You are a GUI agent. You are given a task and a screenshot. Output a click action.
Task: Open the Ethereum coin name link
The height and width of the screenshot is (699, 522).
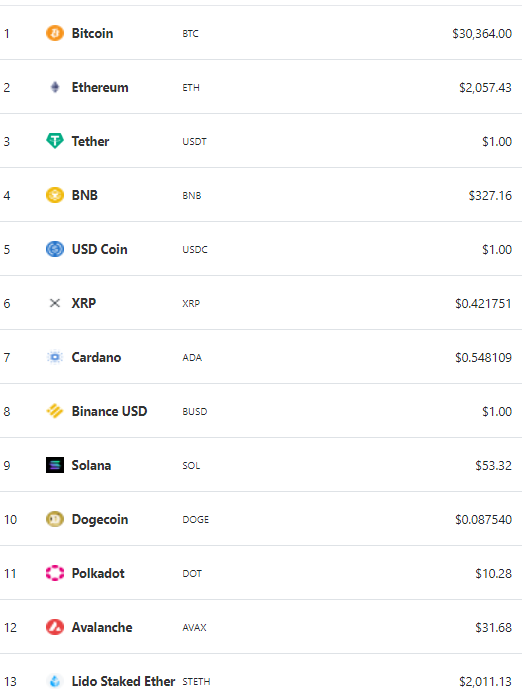[x=100, y=87]
